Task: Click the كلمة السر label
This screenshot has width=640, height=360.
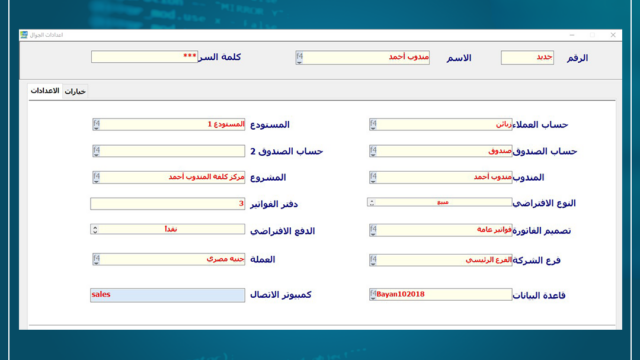Action: [x=220, y=57]
